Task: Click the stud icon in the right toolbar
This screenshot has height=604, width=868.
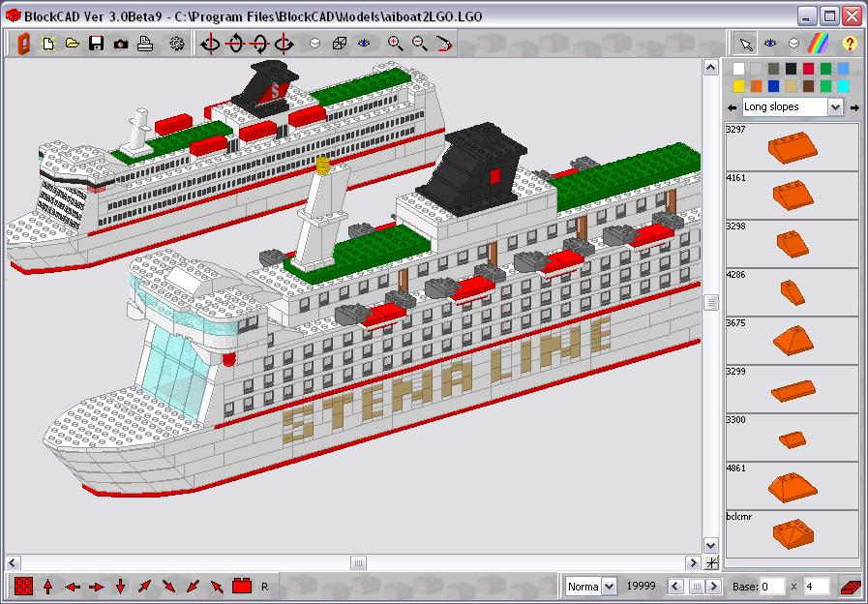Action: [x=793, y=44]
